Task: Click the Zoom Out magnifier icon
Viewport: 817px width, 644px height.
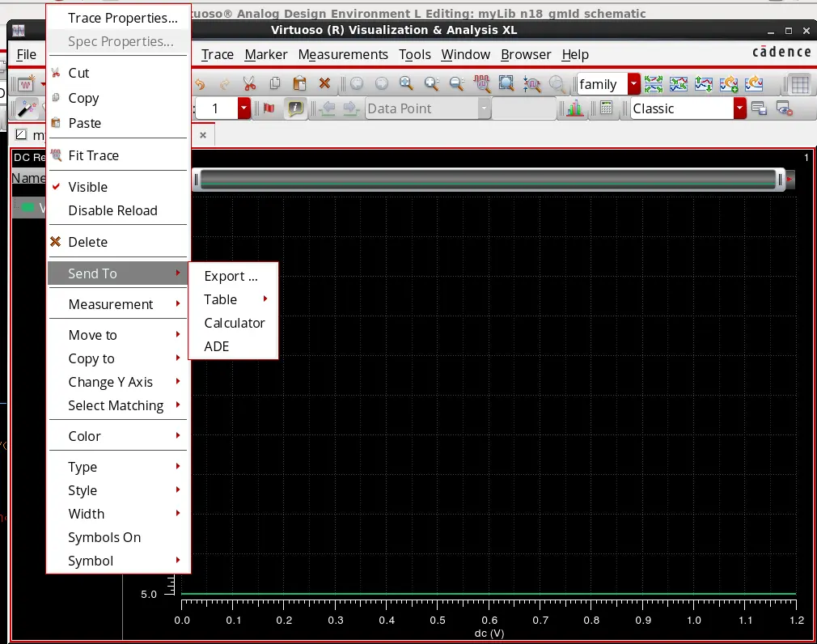Action: coord(456,83)
